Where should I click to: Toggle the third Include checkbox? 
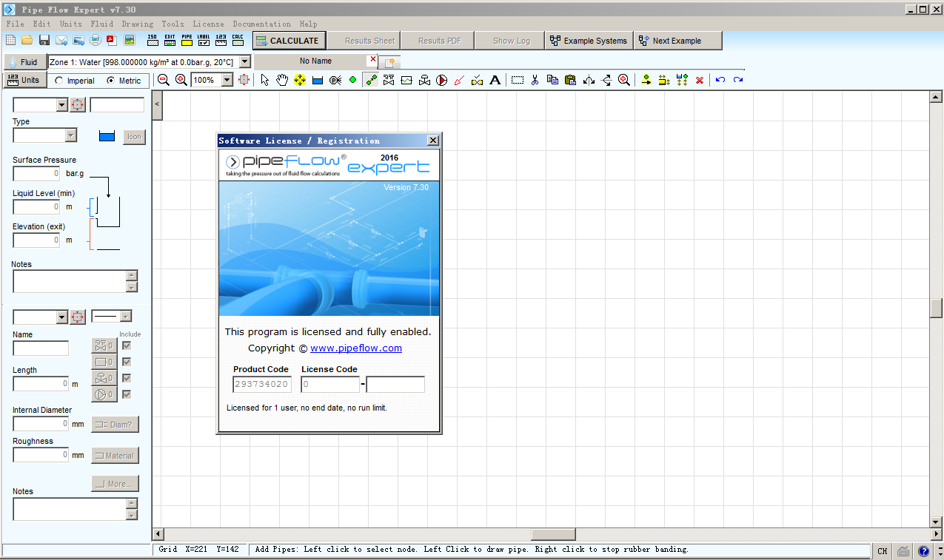(127, 378)
